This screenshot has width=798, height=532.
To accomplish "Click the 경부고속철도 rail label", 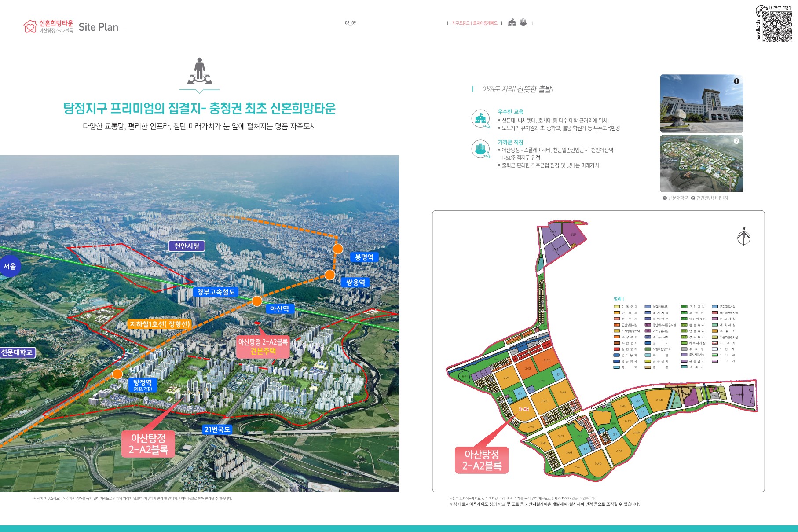I will point(216,292).
